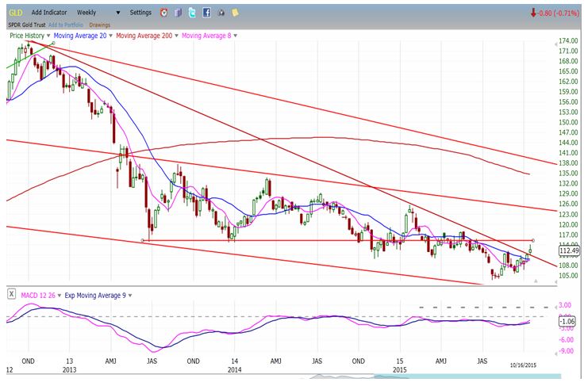Expand Moving Average 20 options arrow
The width and height of the screenshot is (588, 386).
pyautogui.click(x=110, y=36)
